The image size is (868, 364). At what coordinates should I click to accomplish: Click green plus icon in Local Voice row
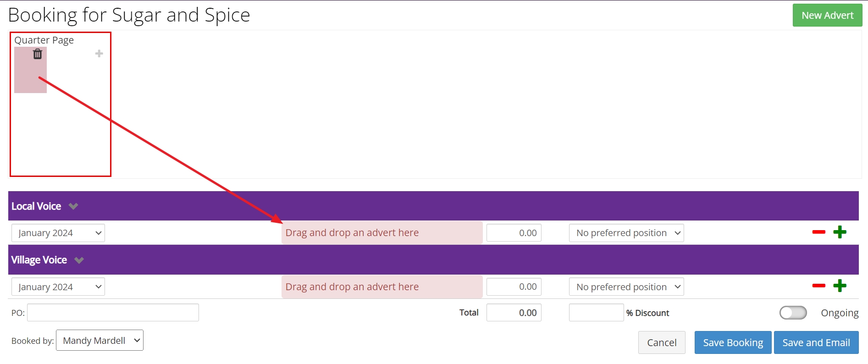pos(840,232)
